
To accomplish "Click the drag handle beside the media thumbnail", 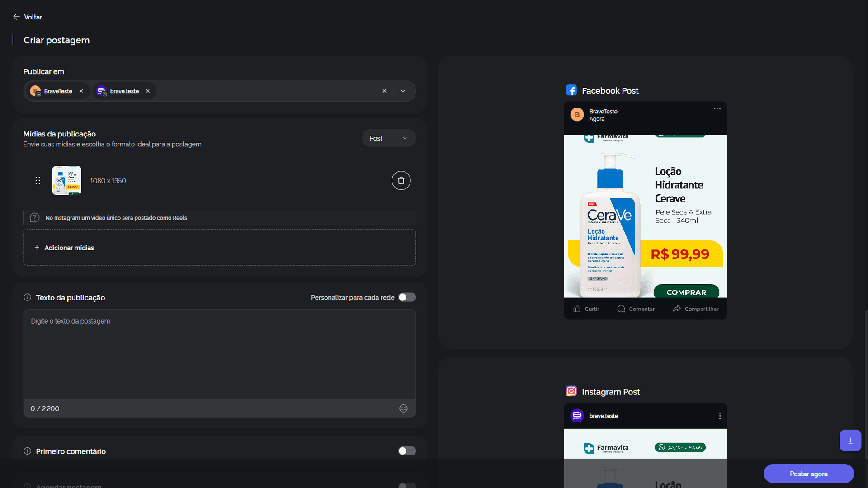I will (38, 181).
